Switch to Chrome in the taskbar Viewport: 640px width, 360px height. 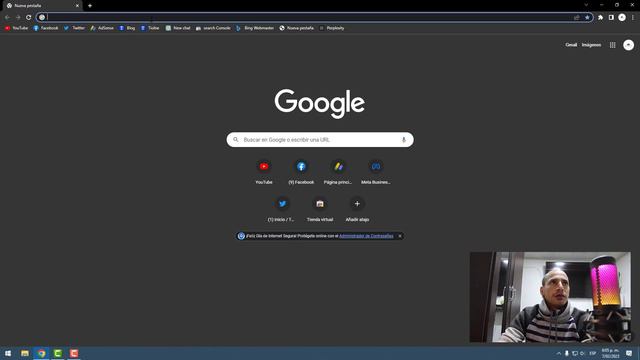(41, 353)
